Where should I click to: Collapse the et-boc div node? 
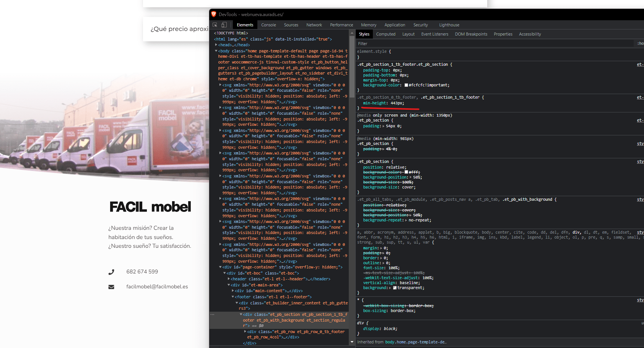(x=224, y=273)
